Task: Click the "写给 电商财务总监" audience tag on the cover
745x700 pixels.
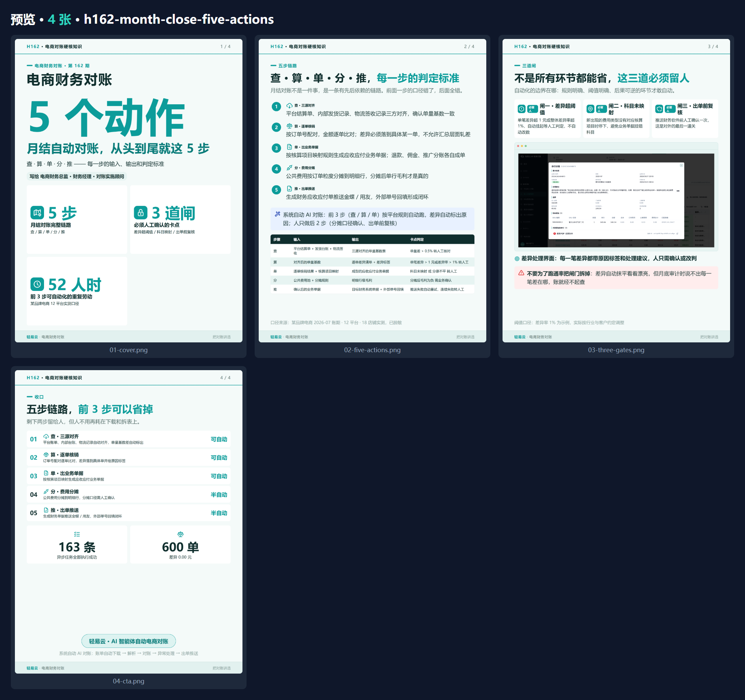Action: coord(77,176)
